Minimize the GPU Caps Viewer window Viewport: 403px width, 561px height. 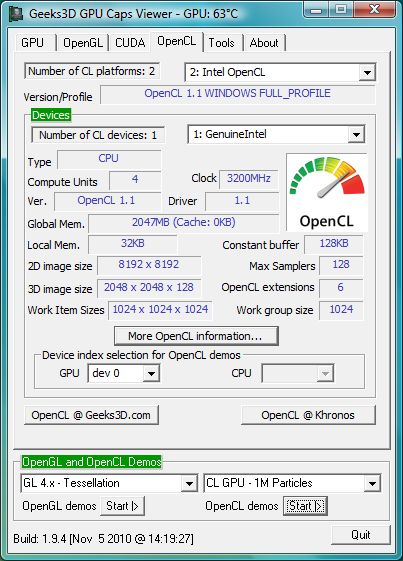coord(316,10)
